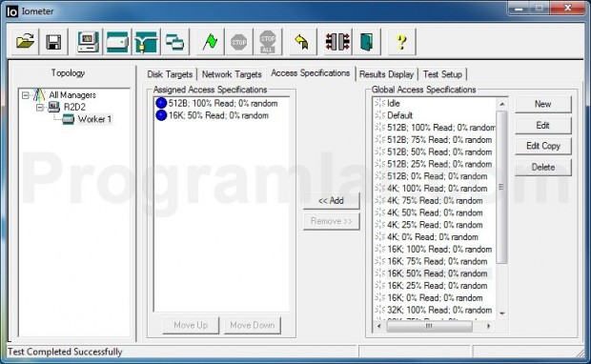Click the Start Tests green flag

click(210, 41)
